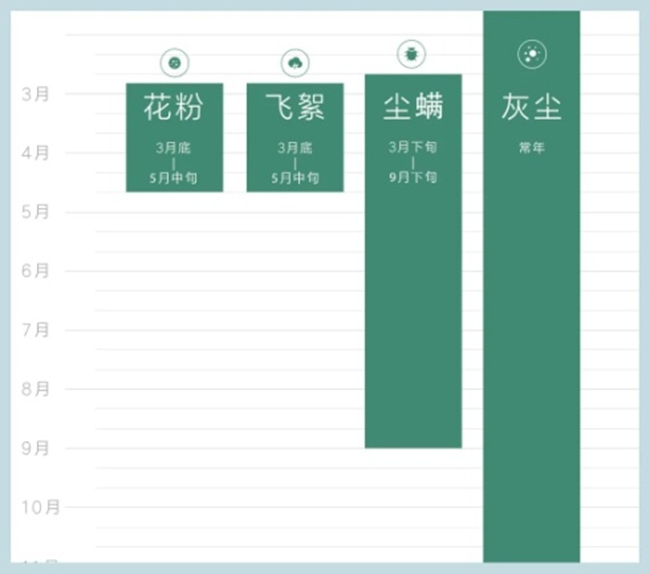This screenshot has height=574, width=650.
Task: Select the 飞絮 title text
Action: [295, 107]
